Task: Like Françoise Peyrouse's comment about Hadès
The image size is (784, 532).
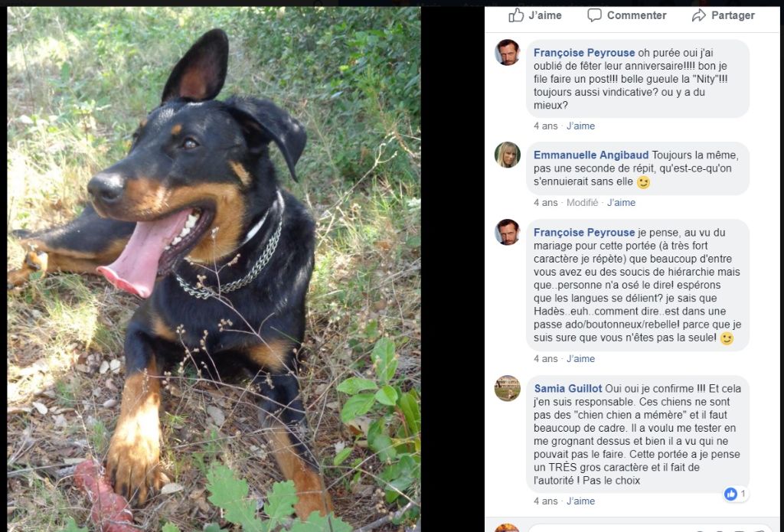Action: (580, 358)
